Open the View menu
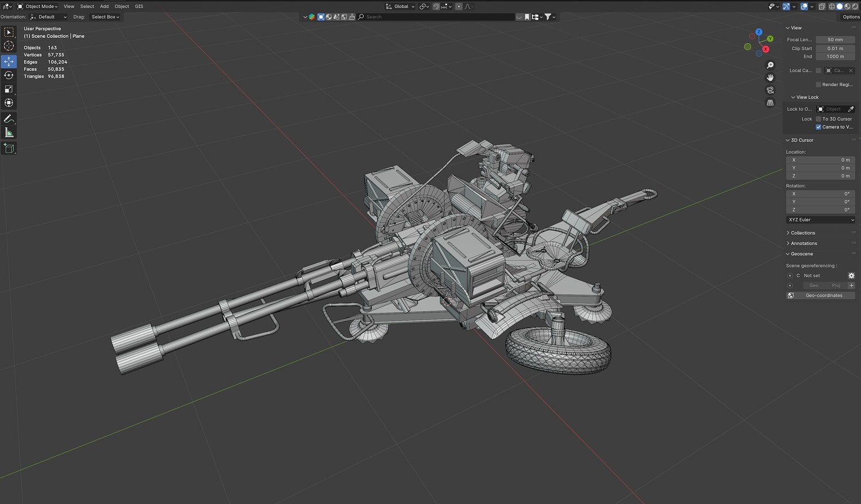This screenshot has width=861, height=504. click(x=69, y=6)
